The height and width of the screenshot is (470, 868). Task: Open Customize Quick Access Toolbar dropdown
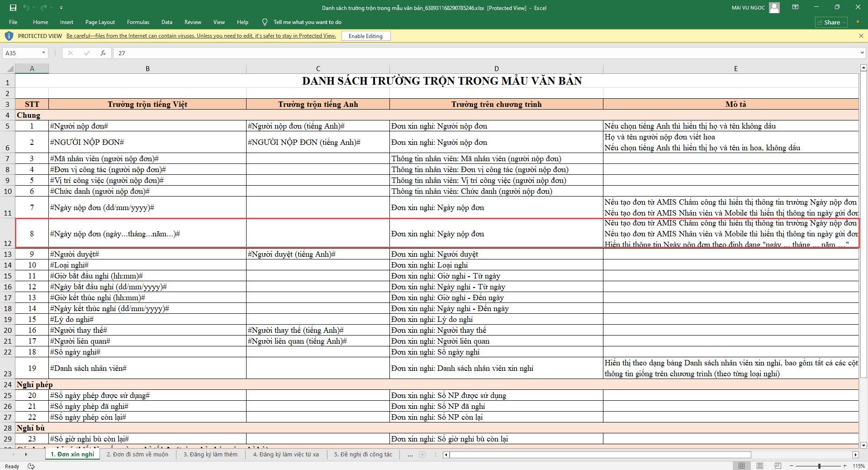(x=61, y=8)
